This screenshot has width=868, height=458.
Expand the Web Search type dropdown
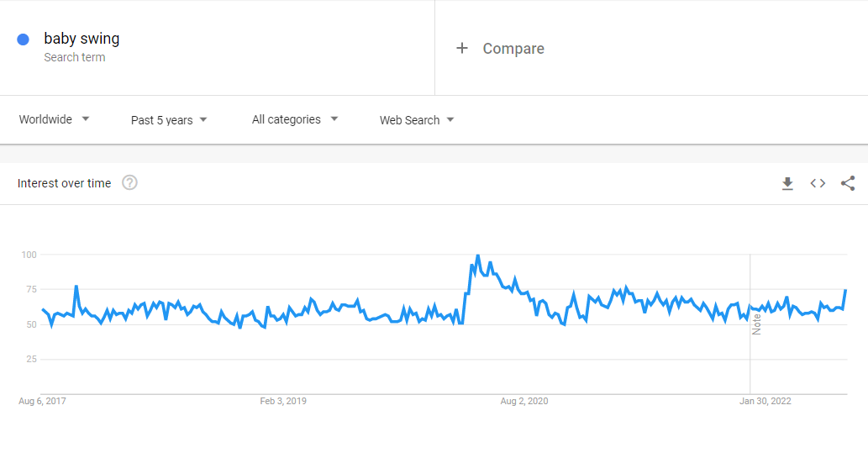pos(417,120)
